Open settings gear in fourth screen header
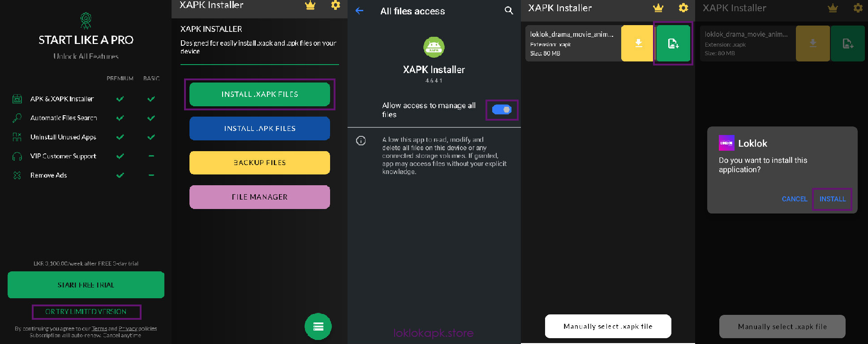The image size is (868, 344). click(x=683, y=8)
